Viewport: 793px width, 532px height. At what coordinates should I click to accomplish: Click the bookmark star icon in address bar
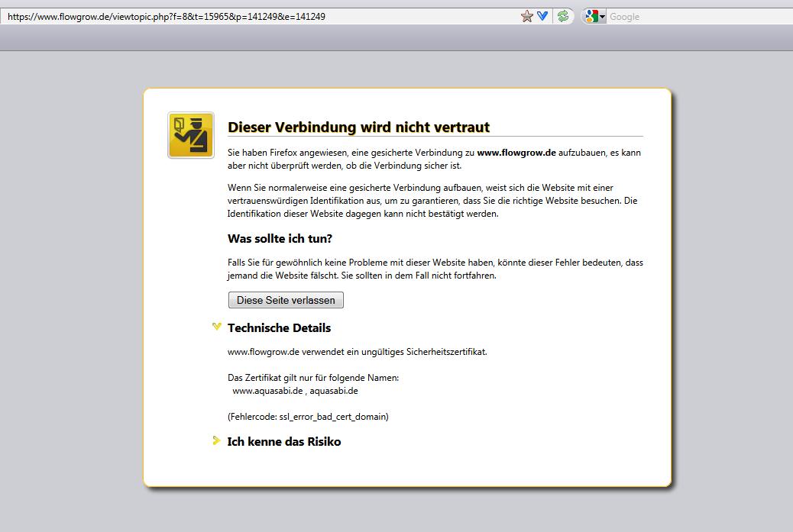click(x=527, y=16)
